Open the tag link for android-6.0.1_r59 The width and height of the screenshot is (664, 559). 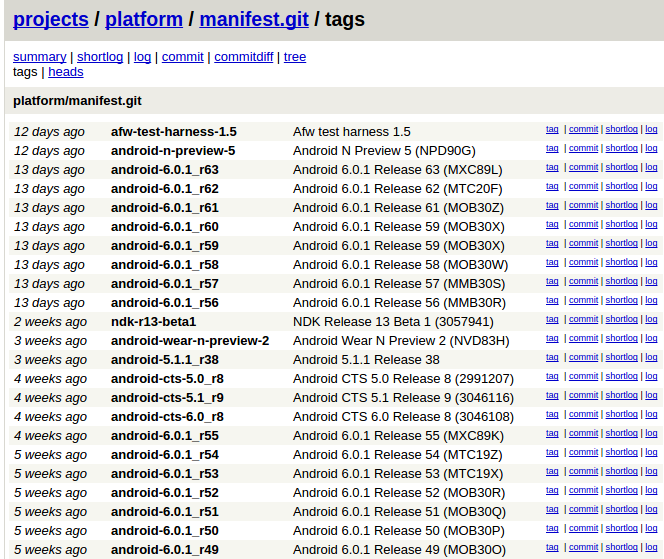coord(552,244)
